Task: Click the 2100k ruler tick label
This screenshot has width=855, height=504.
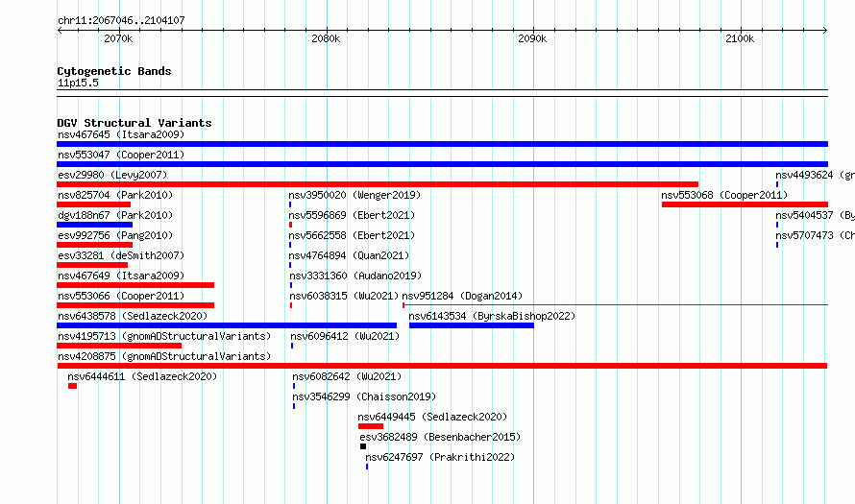Action: click(x=740, y=38)
